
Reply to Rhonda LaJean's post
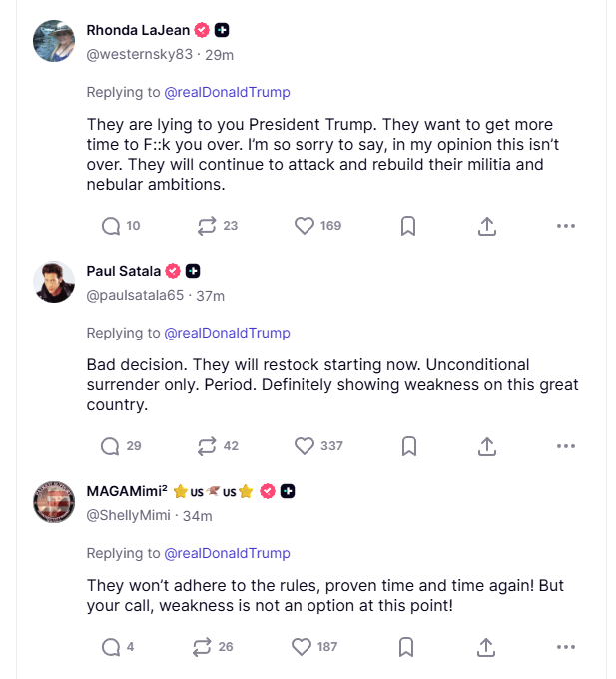[x=111, y=226]
